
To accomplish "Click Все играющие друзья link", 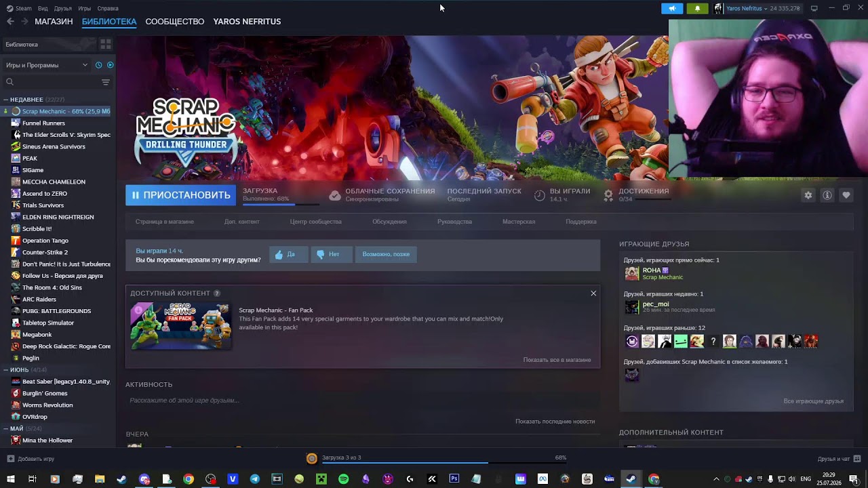I will (813, 401).
